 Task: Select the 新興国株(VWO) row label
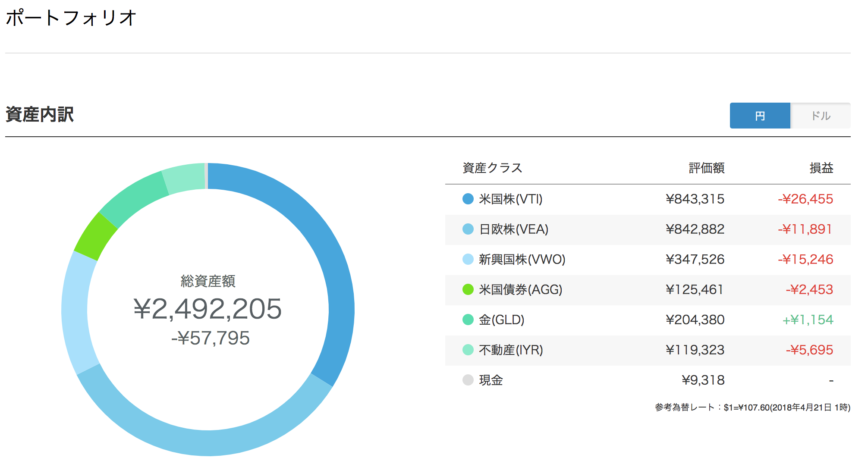[522, 259]
